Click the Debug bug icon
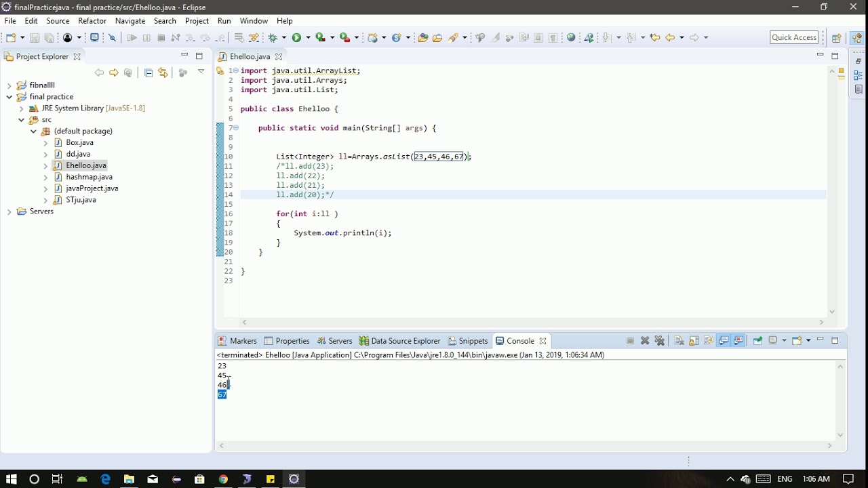 [273, 38]
